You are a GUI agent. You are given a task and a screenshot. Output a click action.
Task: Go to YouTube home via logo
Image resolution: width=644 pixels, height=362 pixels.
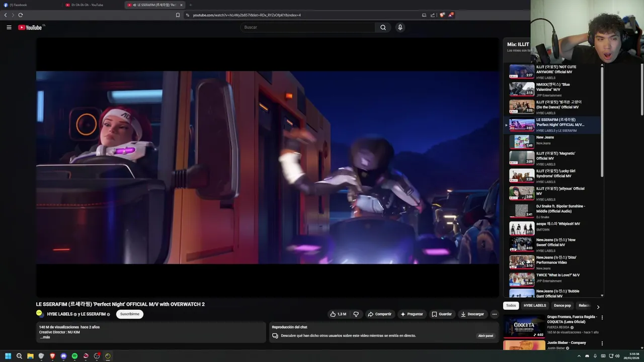(x=30, y=27)
